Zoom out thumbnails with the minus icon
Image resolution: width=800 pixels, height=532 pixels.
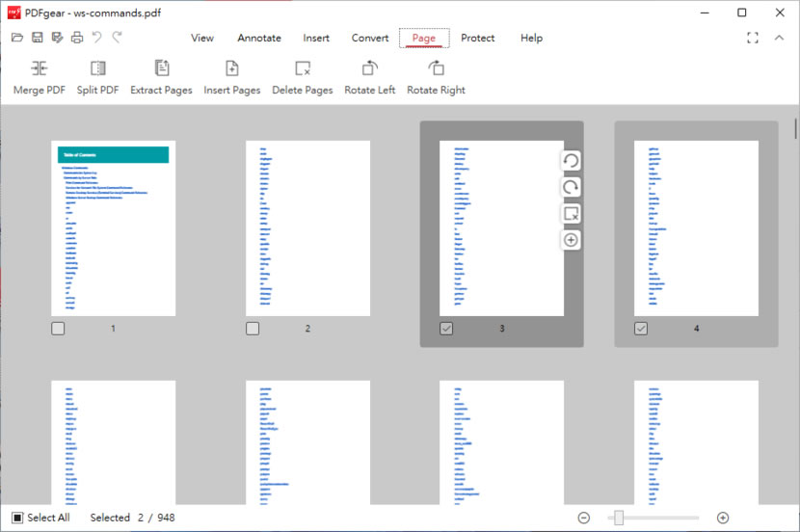[x=584, y=518]
